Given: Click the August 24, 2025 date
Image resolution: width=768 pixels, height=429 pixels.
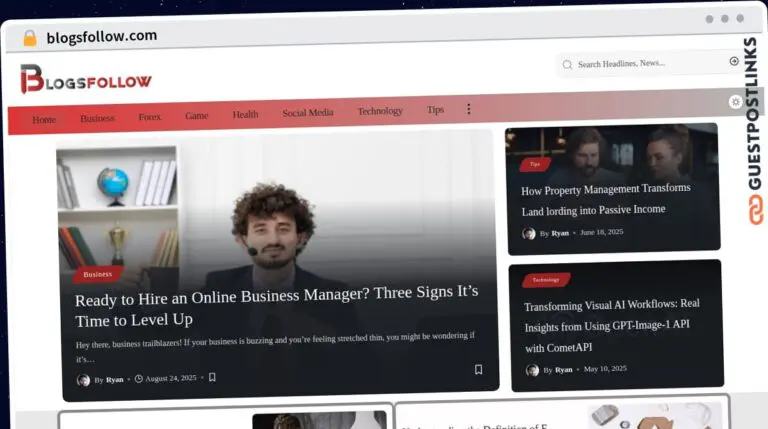Looking at the screenshot, I should [x=171, y=378].
